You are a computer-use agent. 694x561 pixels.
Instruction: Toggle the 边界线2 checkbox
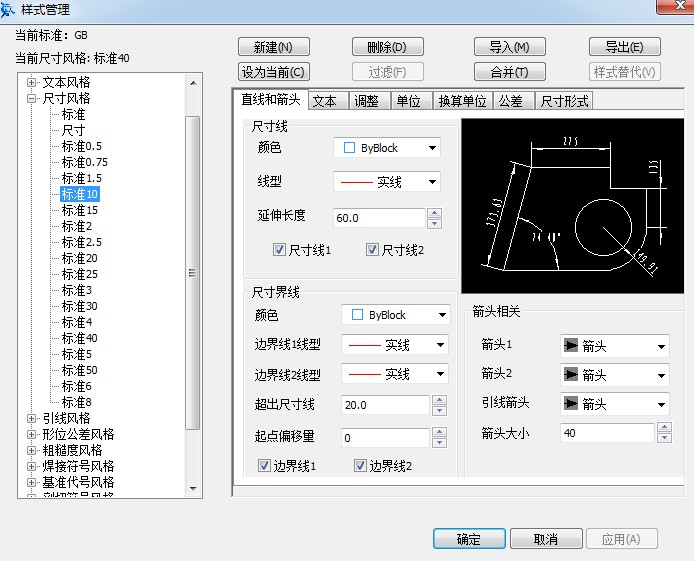(x=360, y=466)
